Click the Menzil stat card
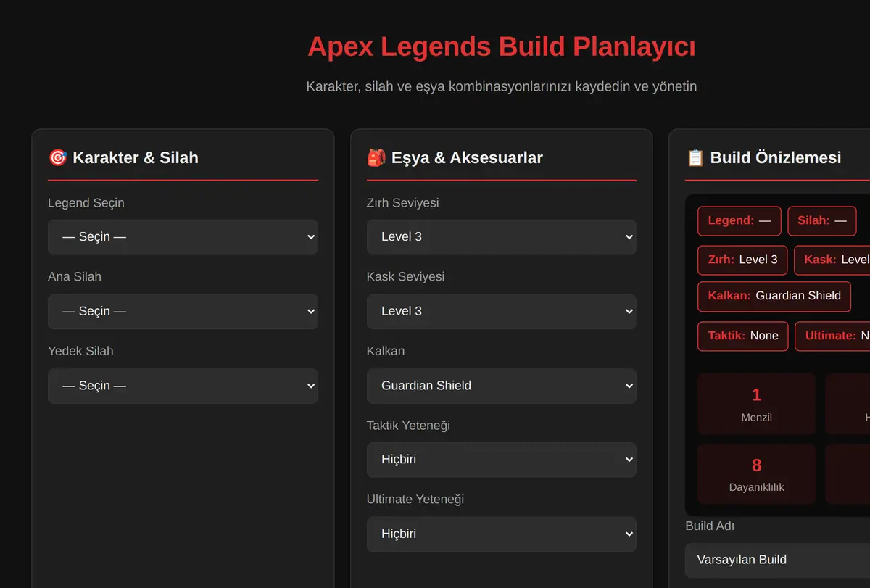 click(x=756, y=404)
